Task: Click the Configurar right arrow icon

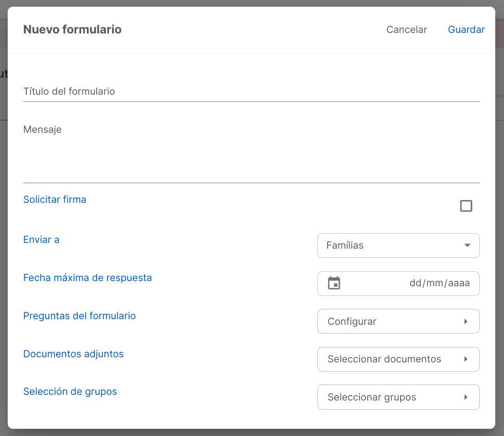Action: click(x=466, y=321)
